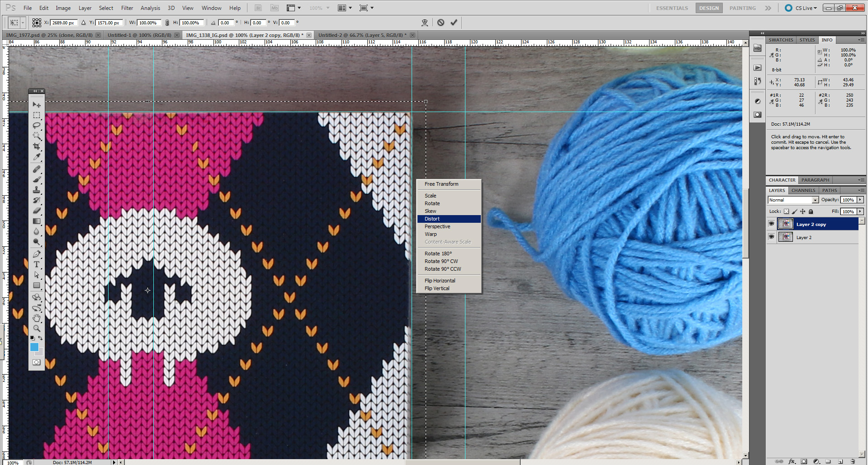
Task: Toggle relative positioning triangle for reference point
Action: click(x=83, y=23)
